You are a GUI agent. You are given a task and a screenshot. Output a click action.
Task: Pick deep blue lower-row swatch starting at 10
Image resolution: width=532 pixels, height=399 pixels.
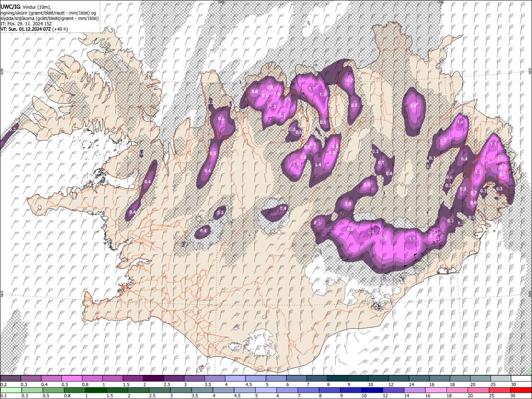click(372, 390)
